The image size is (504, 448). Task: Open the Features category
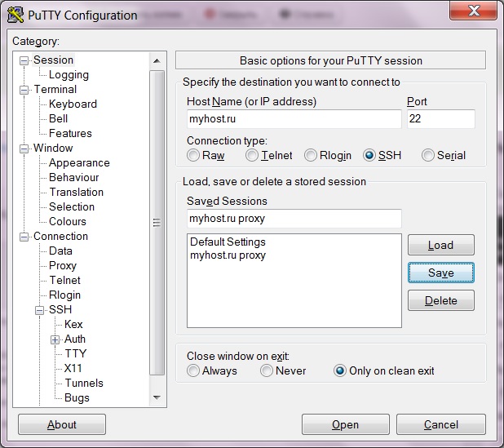tap(70, 133)
